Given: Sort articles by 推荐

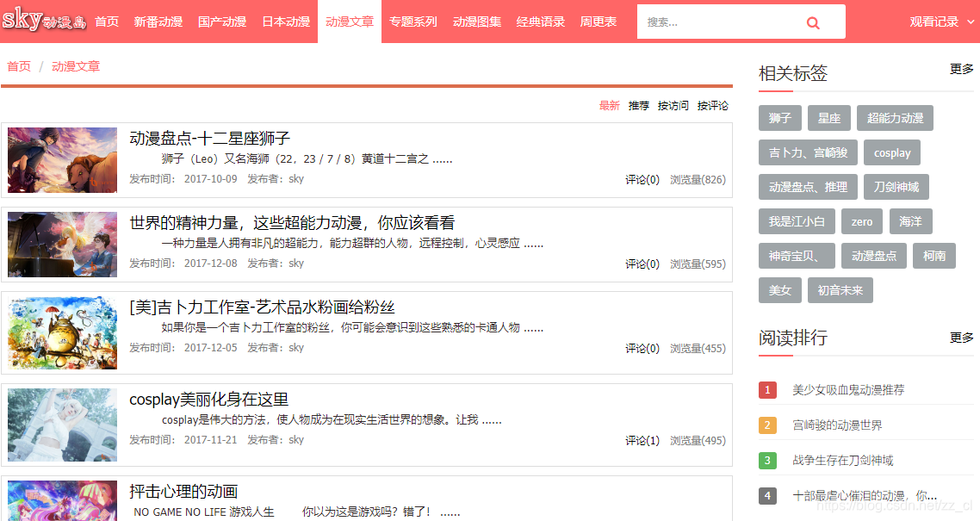Looking at the screenshot, I should tap(639, 106).
